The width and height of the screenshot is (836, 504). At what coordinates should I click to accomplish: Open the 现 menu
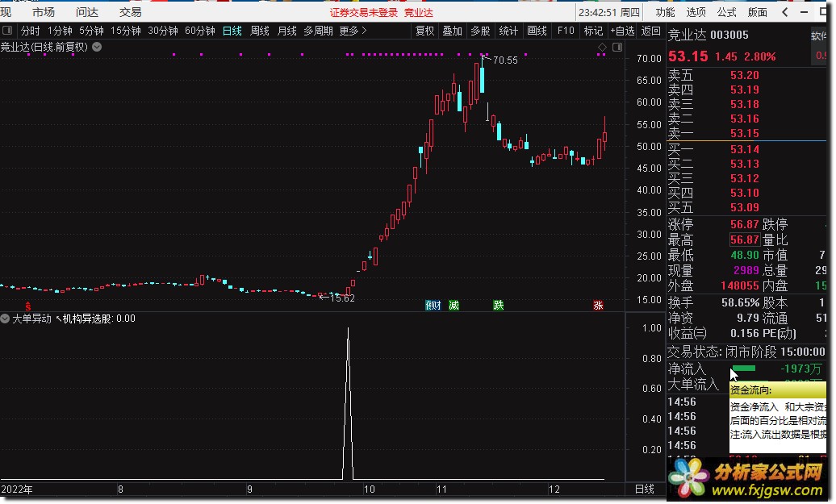click(6, 12)
